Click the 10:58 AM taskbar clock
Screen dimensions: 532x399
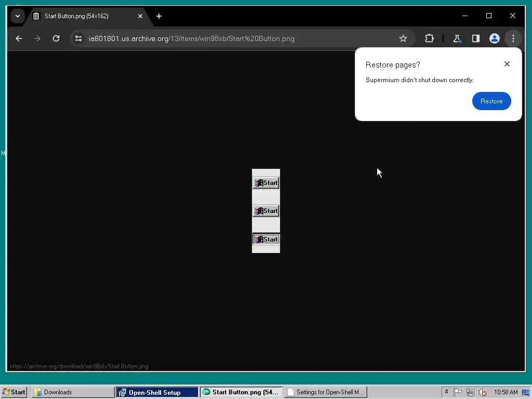[x=506, y=392]
